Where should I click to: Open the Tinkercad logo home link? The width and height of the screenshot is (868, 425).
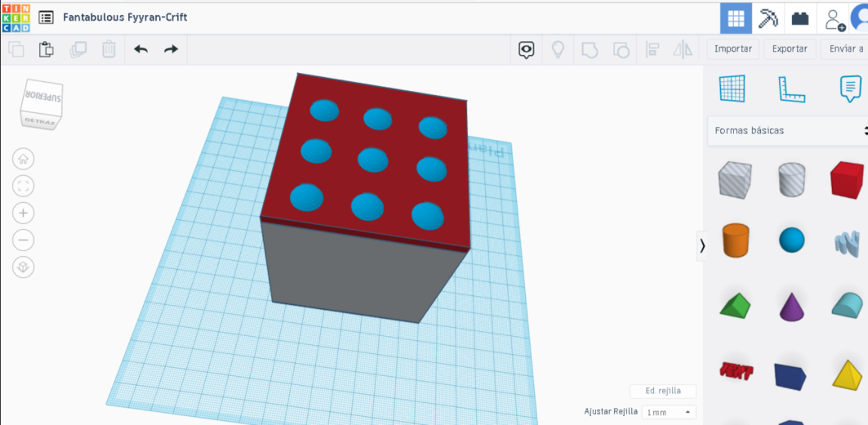point(16,18)
